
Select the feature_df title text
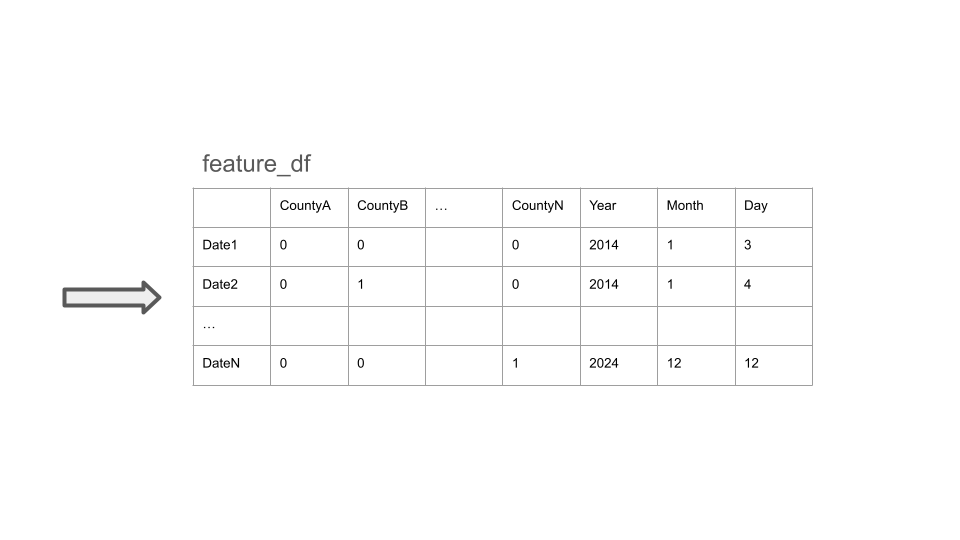tap(263, 164)
